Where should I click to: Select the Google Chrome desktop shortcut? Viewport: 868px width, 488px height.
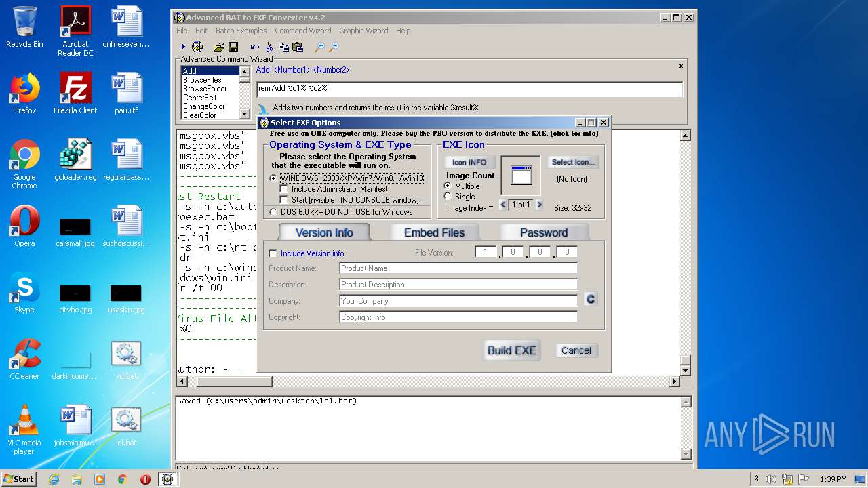pyautogui.click(x=24, y=164)
